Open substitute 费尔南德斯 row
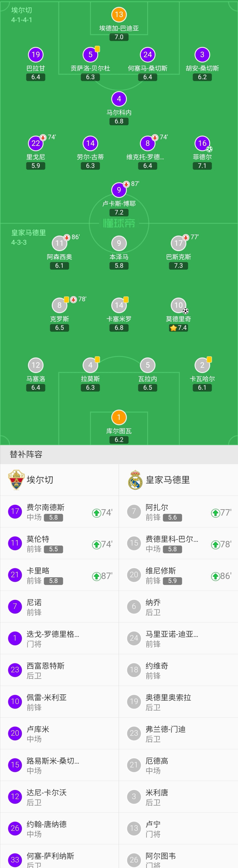Screen dimensions: 238x868 (x=59, y=511)
